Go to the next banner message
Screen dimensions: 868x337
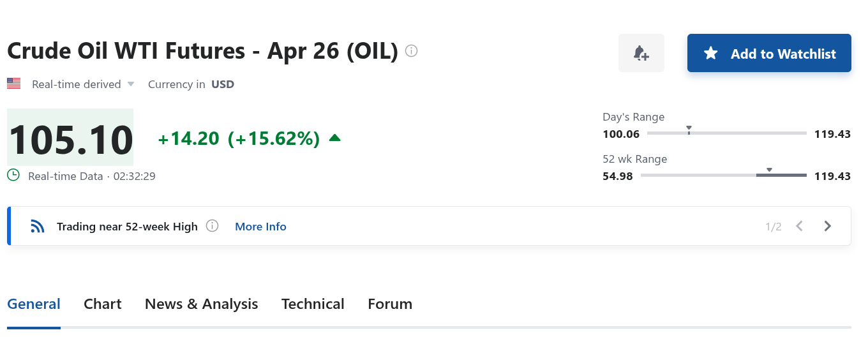[x=828, y=226]
